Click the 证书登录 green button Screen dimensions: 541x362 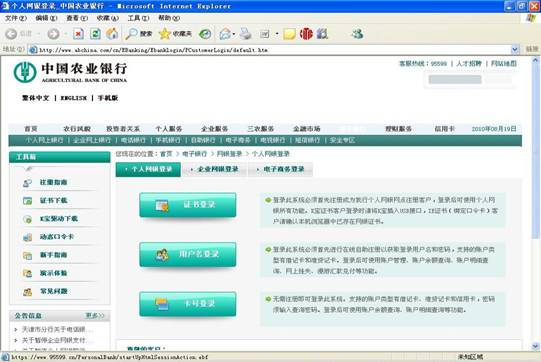[x=188, y=205]
